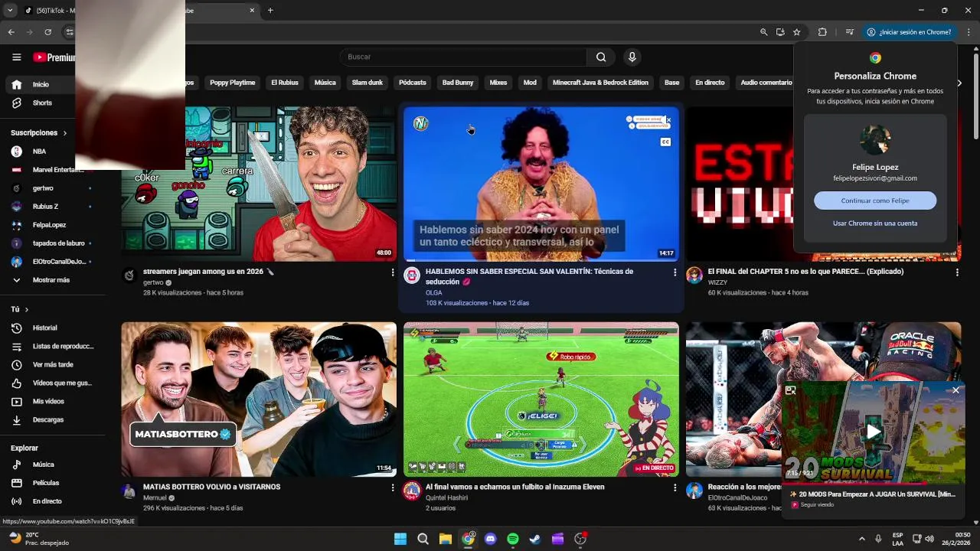Open the YouTube hamburger guide menu

click(x=16, y=57)
